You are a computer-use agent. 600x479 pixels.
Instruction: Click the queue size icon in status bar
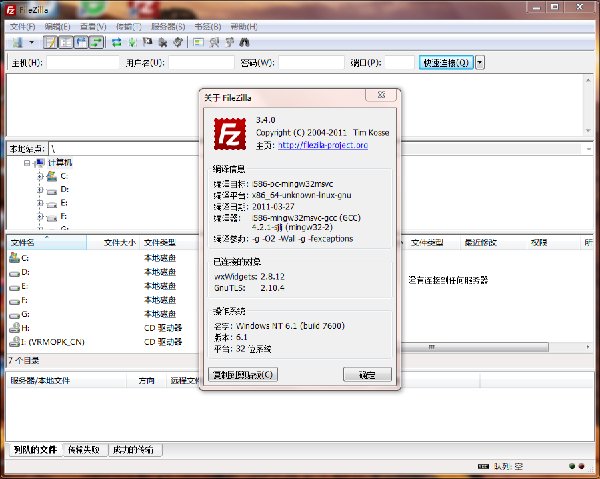(x=483, y=466)
